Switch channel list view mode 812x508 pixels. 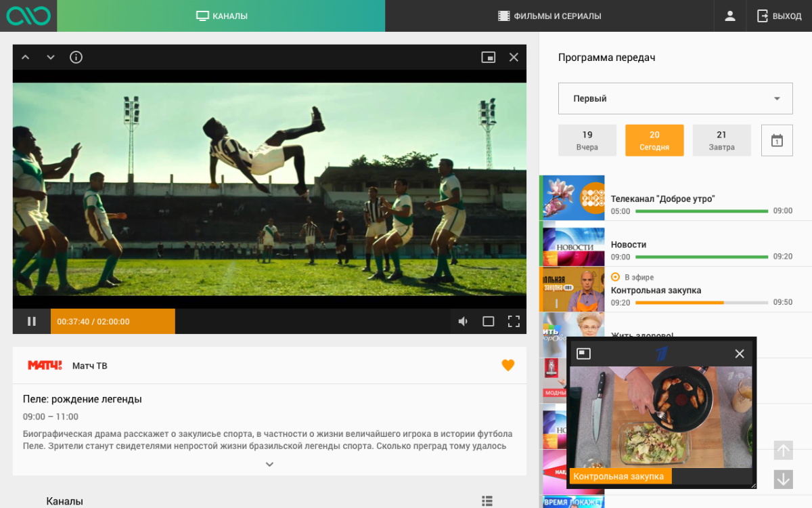click(x=487, y=501)
